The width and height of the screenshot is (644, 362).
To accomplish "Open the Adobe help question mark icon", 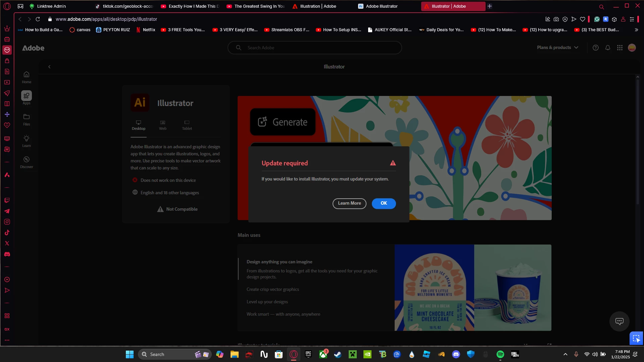I will tap(596, 48).
